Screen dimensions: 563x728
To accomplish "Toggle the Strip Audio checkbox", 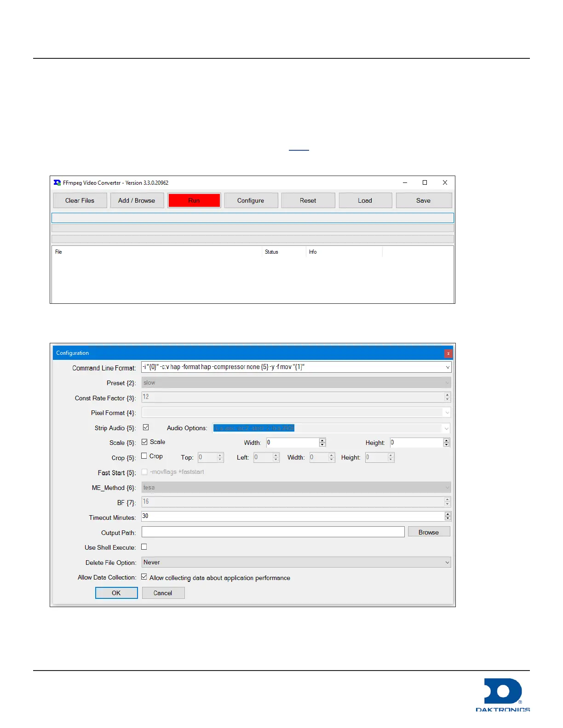I will [146, 427].
